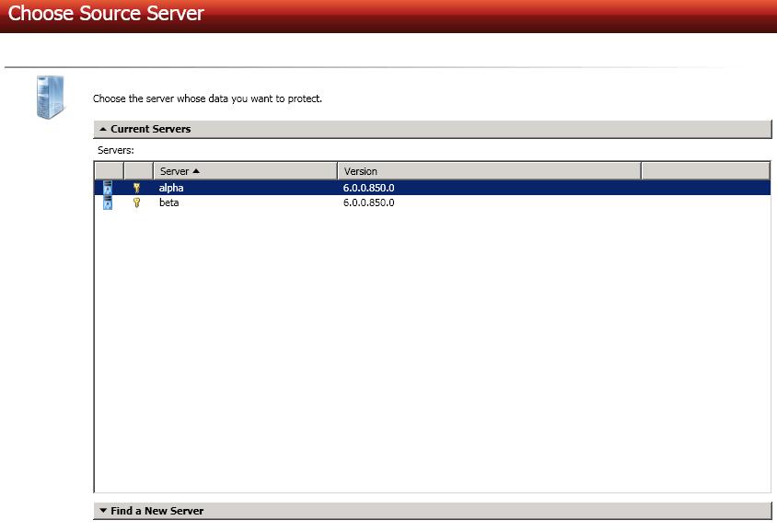777x532 pixels.
Task: Click the server icon in the alpha row
Action: pyautogui.click(x=108, y=188)
